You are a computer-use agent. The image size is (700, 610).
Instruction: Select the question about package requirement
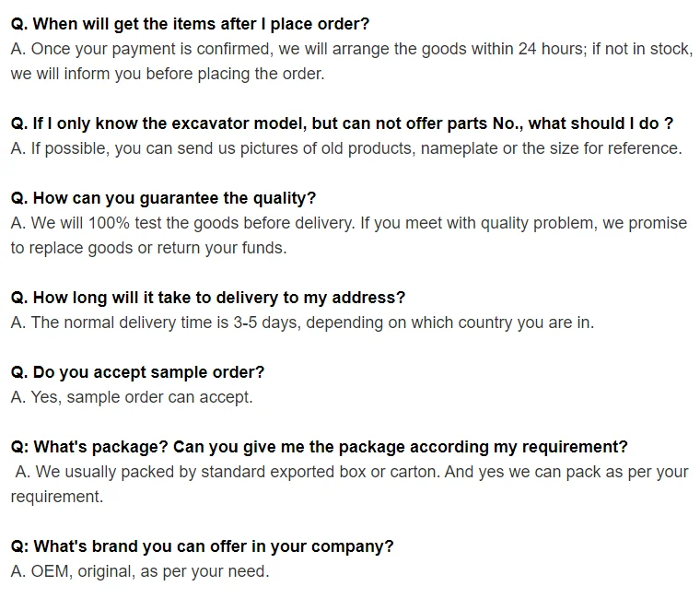(319, 447)
